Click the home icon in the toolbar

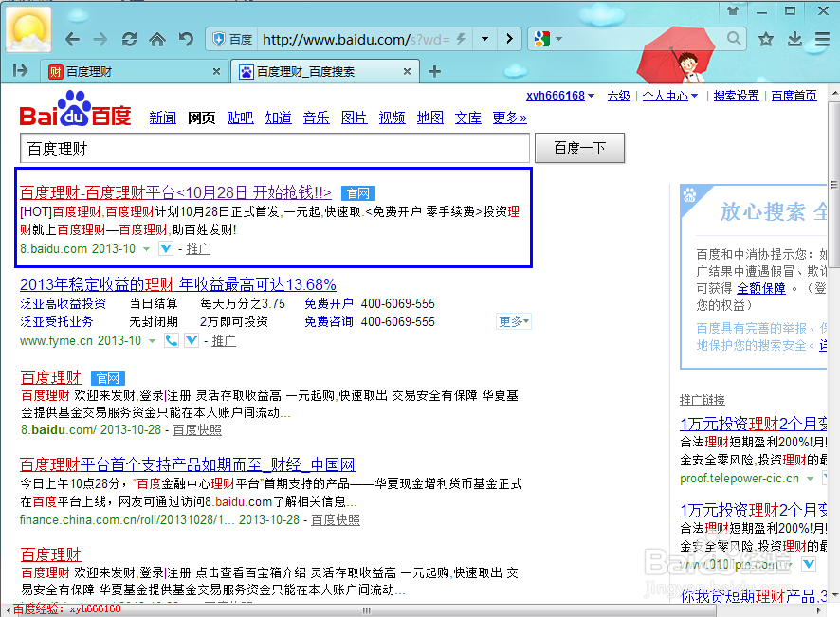pyautogui.click(x=157, y=40)
